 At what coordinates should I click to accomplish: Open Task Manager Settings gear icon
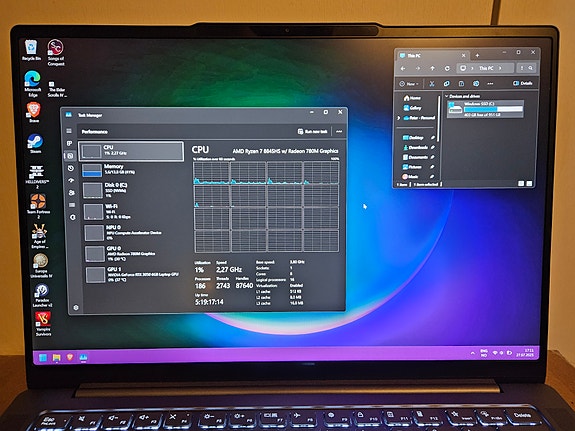(76, 308)
